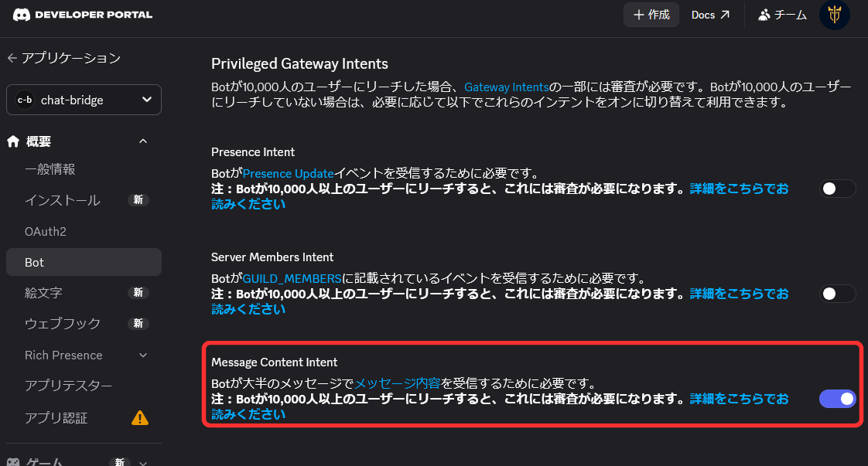Click the gamepad icon beside ゲーム
Screen dimensions: 868x466
point(13,461)
